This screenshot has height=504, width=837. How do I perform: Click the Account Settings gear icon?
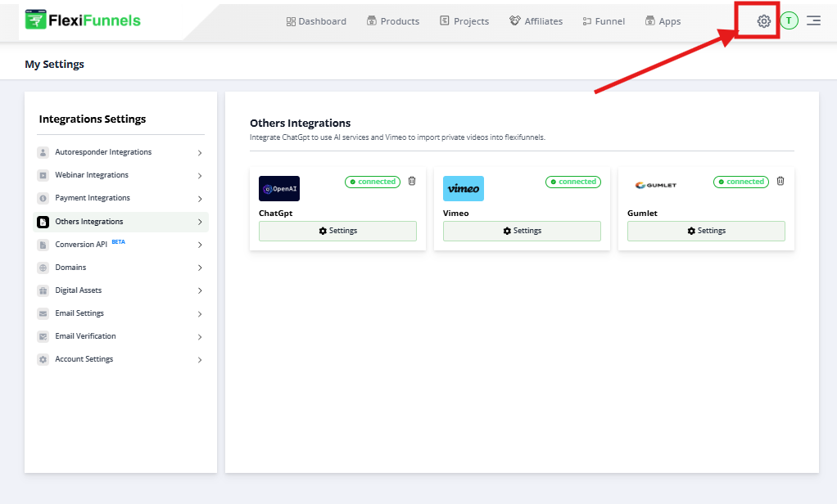43,359
